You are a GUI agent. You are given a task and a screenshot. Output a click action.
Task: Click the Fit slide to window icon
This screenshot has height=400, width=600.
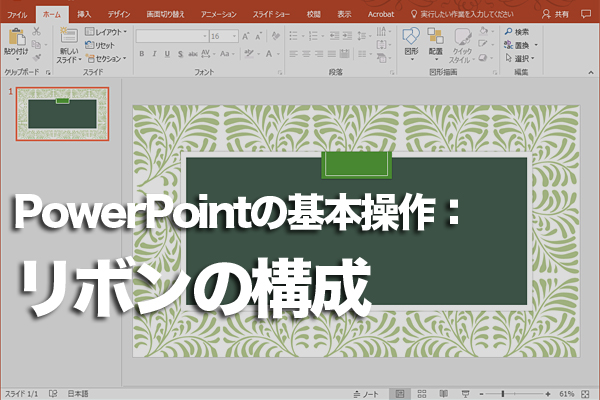pyautogui.click(x=585, y=394)
